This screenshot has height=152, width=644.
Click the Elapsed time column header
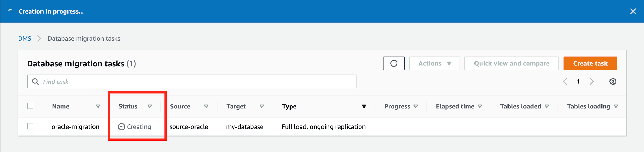pyautogui.click(x=455, y=106)
